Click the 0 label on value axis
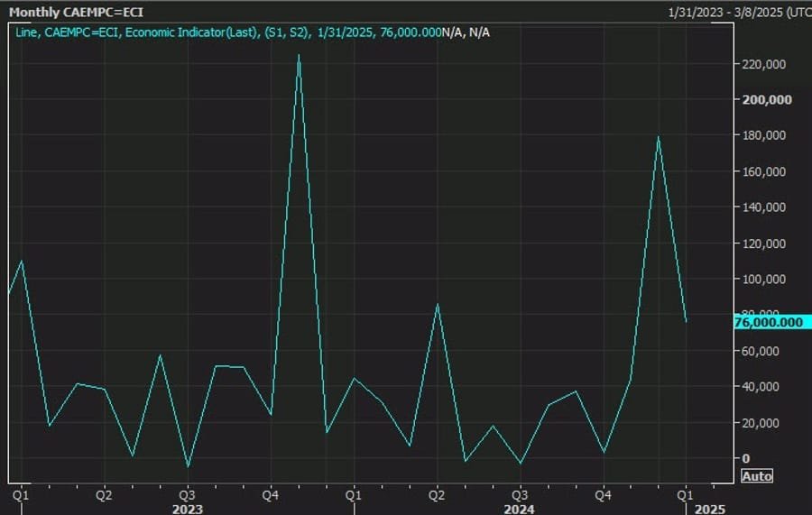Image resolution: width=812 pixels, height=515 pixels. tap(745, 458)
